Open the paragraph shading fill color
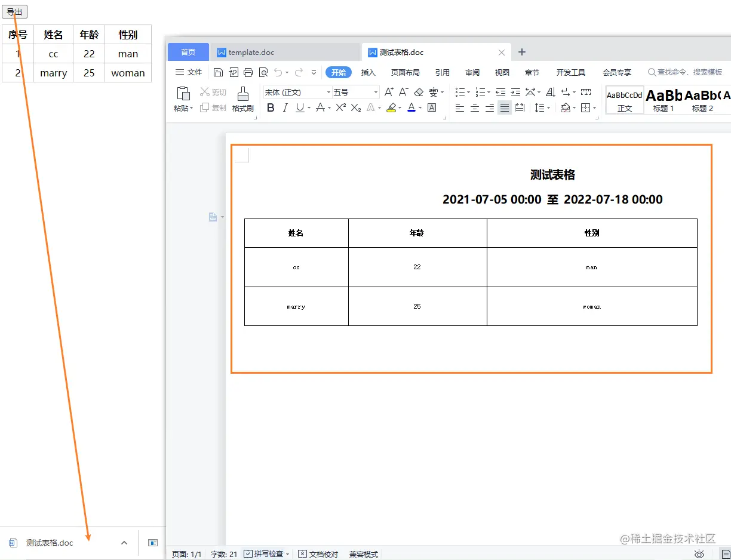Screen dimensions: 731x560 (x=565, y=108)
